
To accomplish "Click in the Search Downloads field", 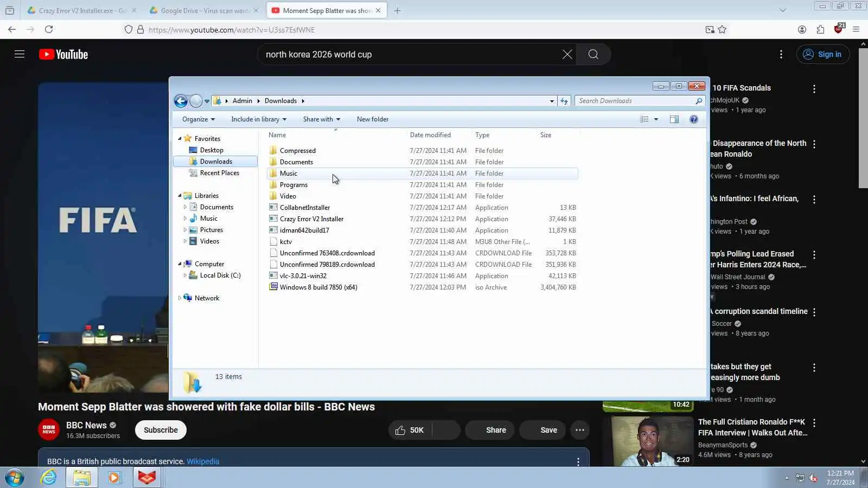I will point(635,101).
